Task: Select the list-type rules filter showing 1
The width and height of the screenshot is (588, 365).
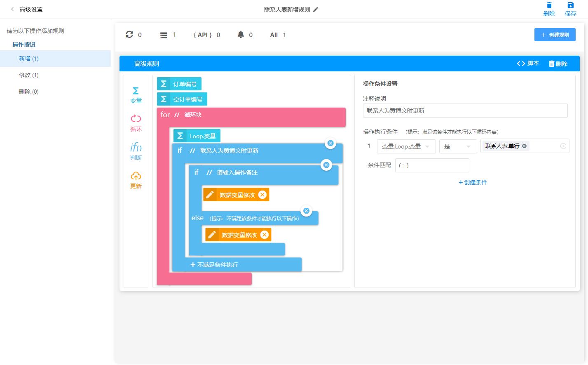Action: click(168, 35)
